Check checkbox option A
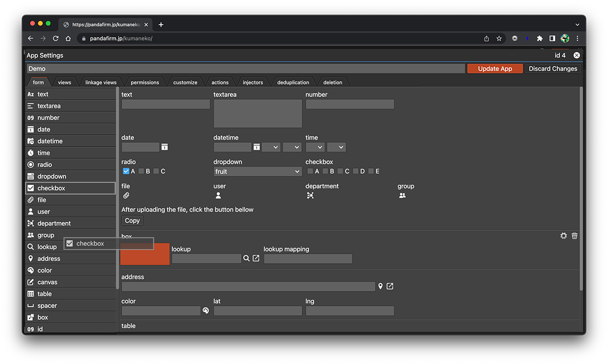This screenshot has width=608, height=364. click(x=310, y=172)
